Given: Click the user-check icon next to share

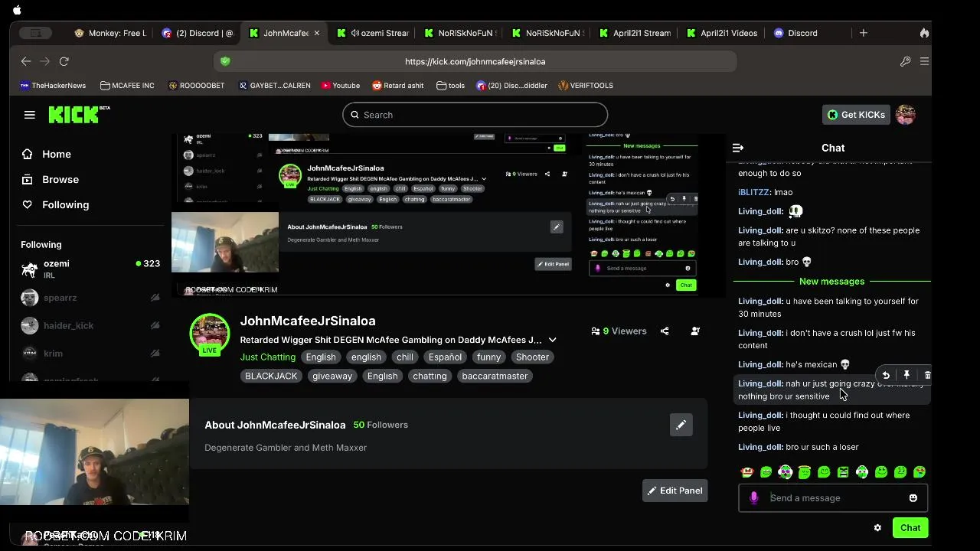Looking at the screenshot, I should (695, 331).
